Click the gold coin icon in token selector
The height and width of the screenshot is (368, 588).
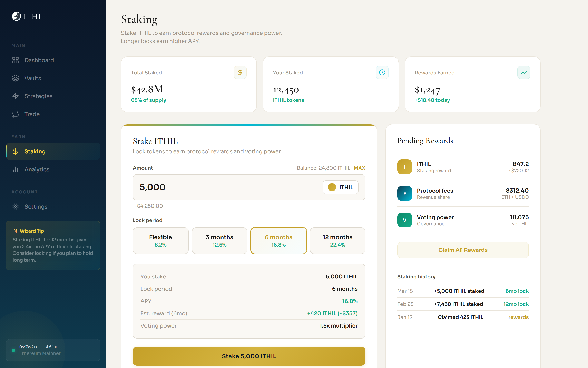coord(332,187)
